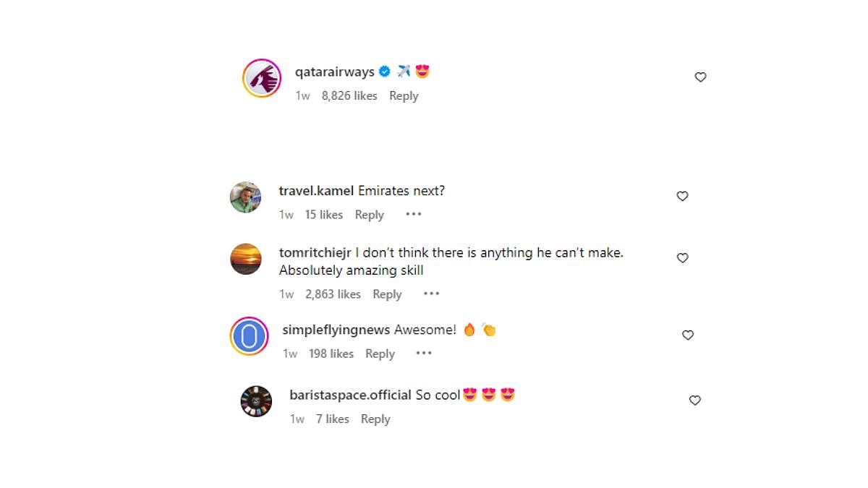Screen dimensions: 868x488
Task: Reply to baristaspace.official's comment
Action: point(375,419)
